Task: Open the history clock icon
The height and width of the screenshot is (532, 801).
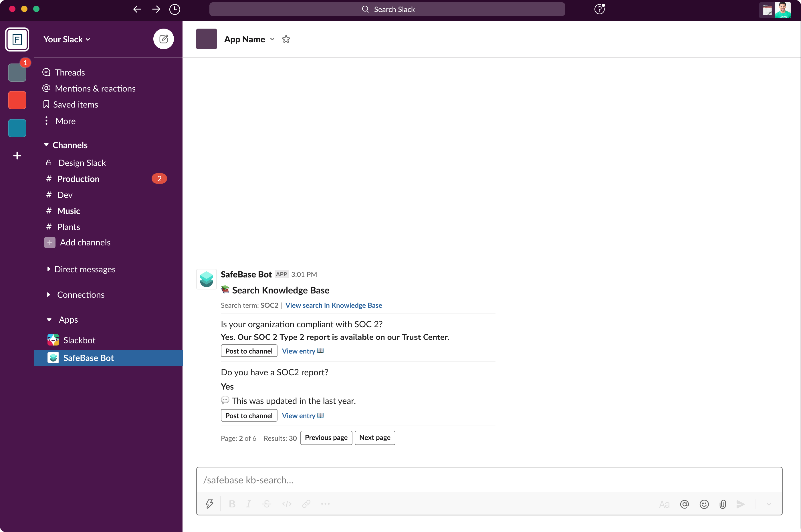Action: [175, 9]
